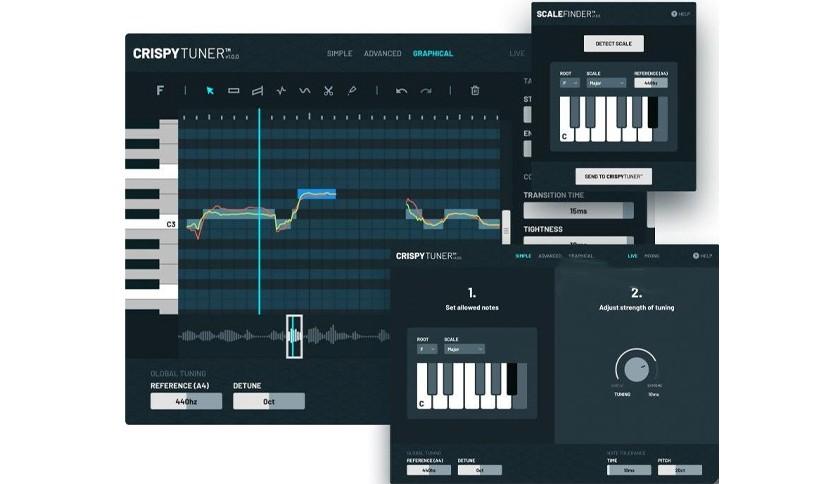
Task: Click the 440hz Reference field in the graphical window
Action: pos(186,401)
